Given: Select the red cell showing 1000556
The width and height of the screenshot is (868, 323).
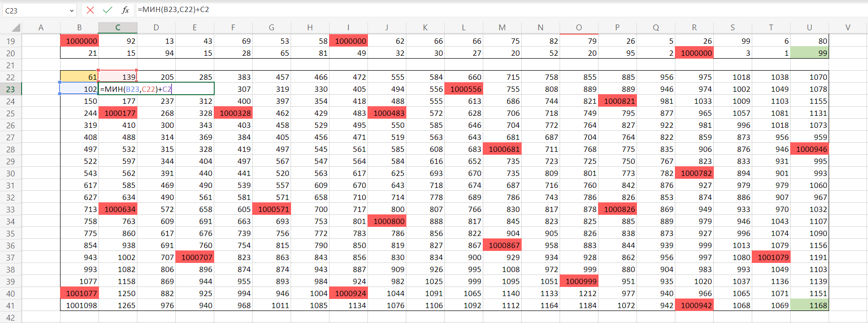Looking at the screenshot, I should [464, 89].
